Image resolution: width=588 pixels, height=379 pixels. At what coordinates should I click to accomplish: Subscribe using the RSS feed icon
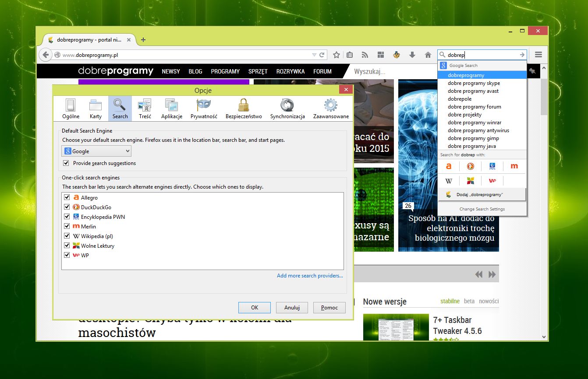click(365, 55)
